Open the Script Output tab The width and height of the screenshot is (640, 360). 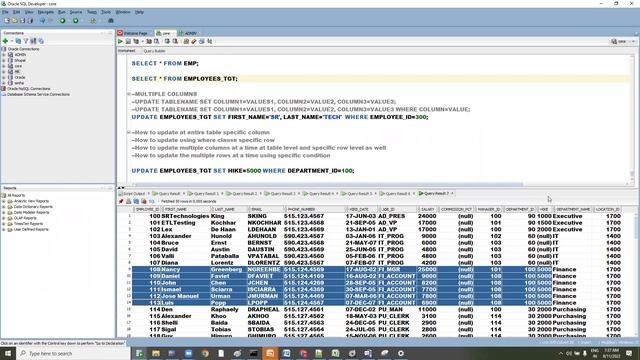[134, 193]
